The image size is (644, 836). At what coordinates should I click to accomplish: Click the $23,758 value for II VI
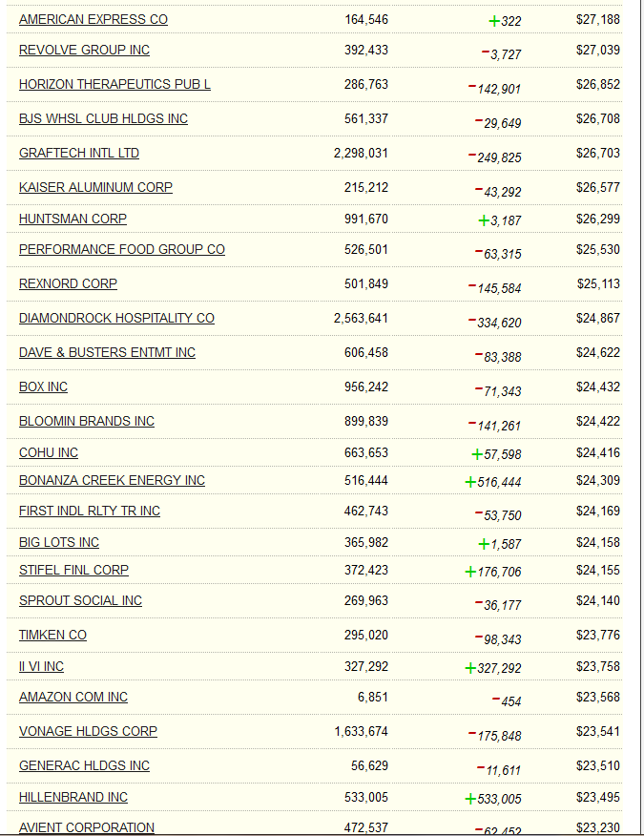pos(598,667)
